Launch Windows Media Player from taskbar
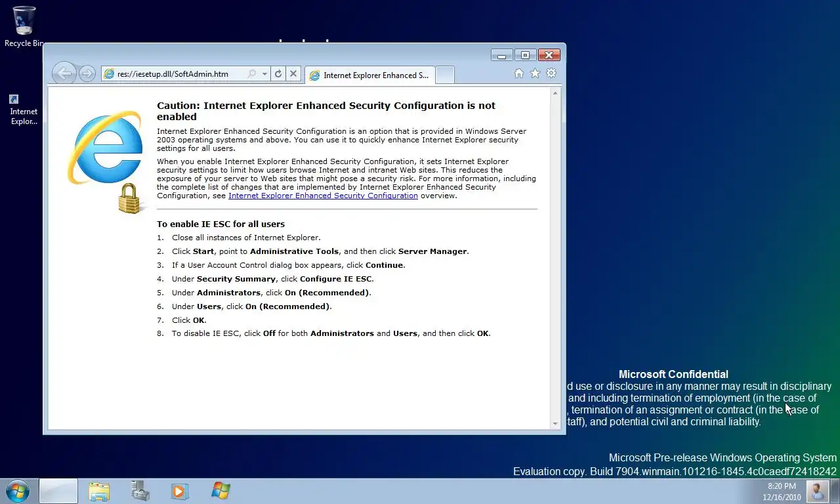 (x=180, y=491)
